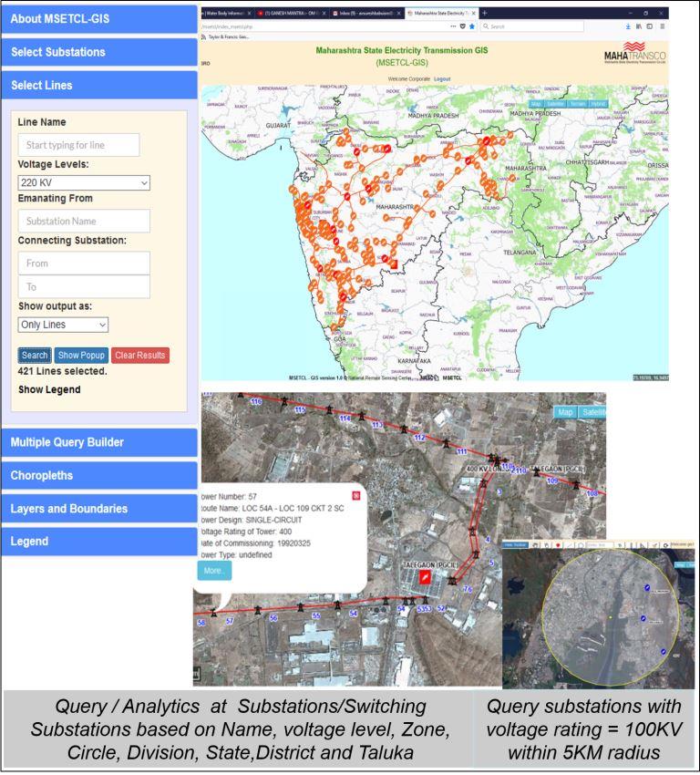700x775 pixels.
Task: Close the tower info popup with red X
Action: (355, 496)
